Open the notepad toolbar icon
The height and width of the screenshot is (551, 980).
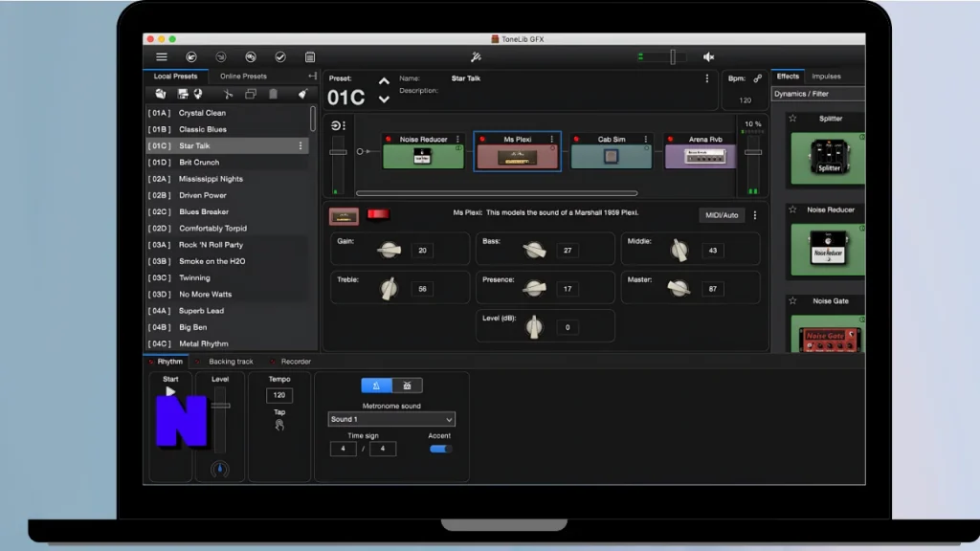(310, 56)
